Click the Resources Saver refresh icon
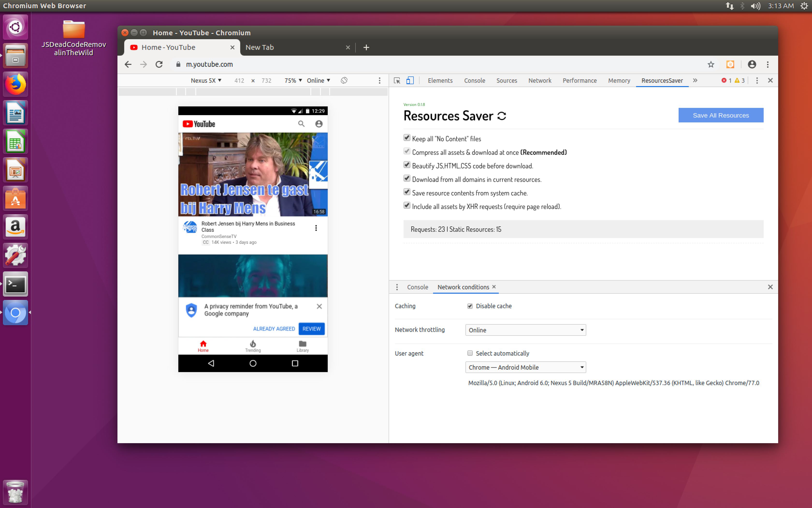 tap(502, 116)
